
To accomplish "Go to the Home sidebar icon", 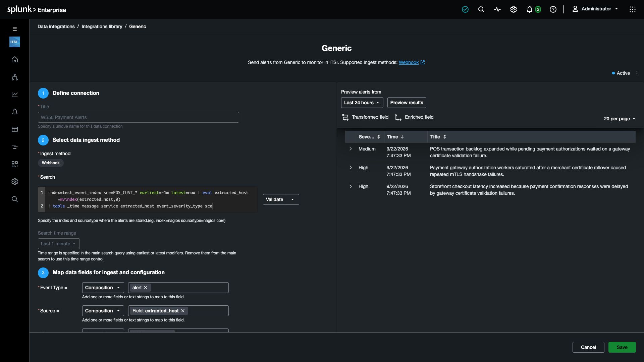I will [x=14, y=59].
